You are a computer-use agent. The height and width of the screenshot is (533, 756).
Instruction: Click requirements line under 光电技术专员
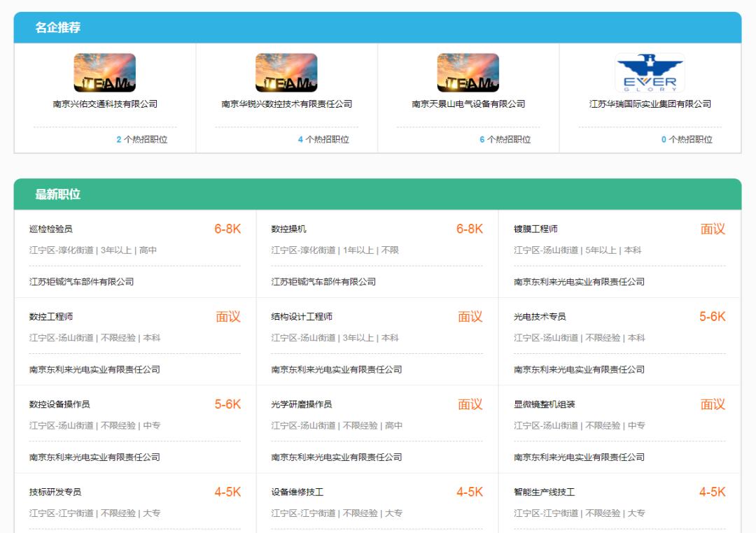point(580,338)
